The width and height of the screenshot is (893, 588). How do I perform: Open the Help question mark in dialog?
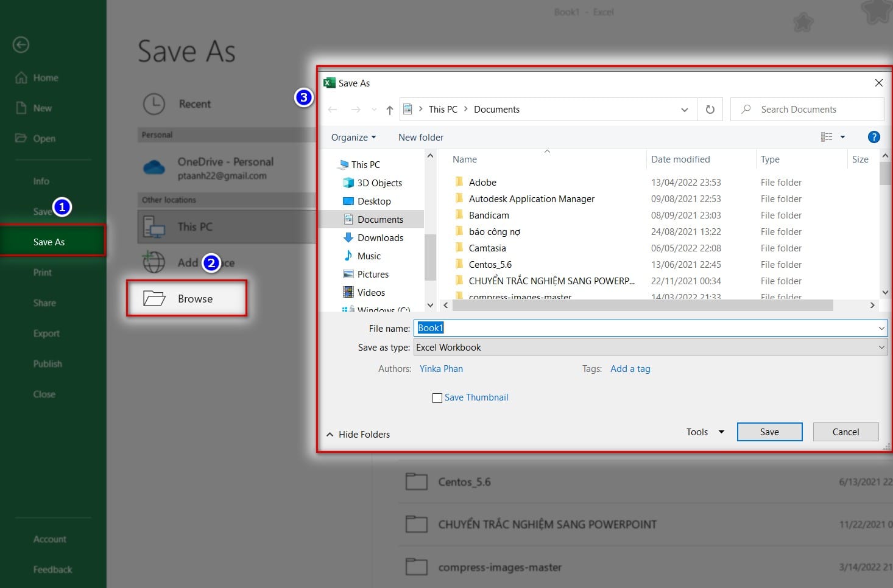(874, 137)
